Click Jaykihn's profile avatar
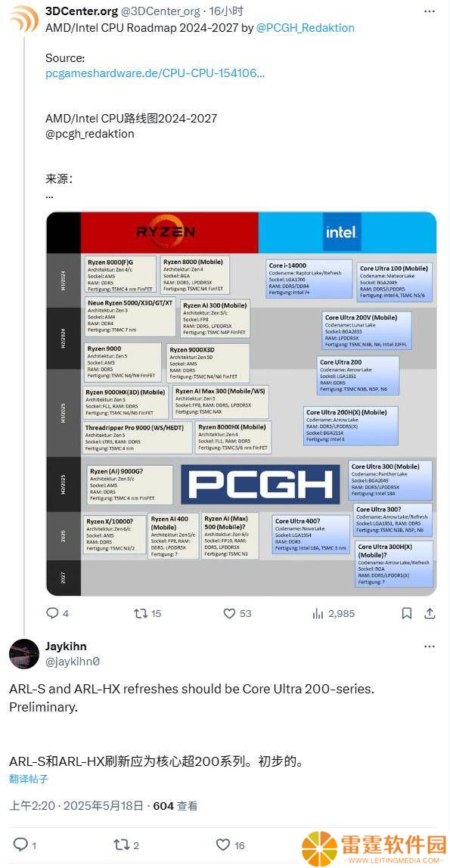This screenshot has height=868, width=450. [x=23, y=653]
